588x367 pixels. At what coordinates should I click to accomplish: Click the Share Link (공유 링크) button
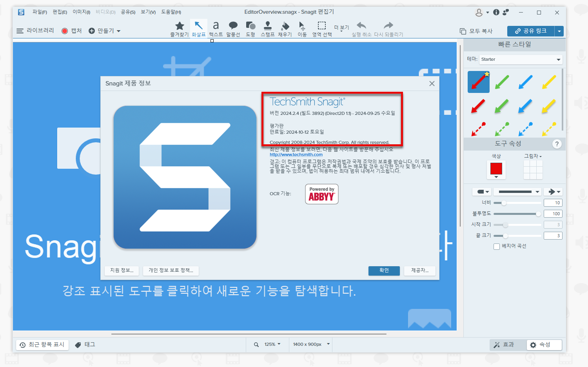click(x=531, y=31)
